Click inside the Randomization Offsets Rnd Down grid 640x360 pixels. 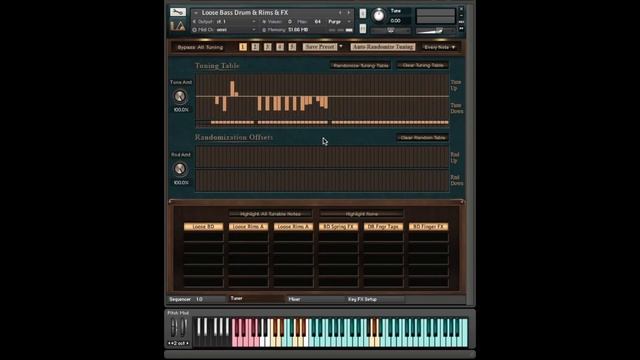pyautogui.click(x=322, y=180)
